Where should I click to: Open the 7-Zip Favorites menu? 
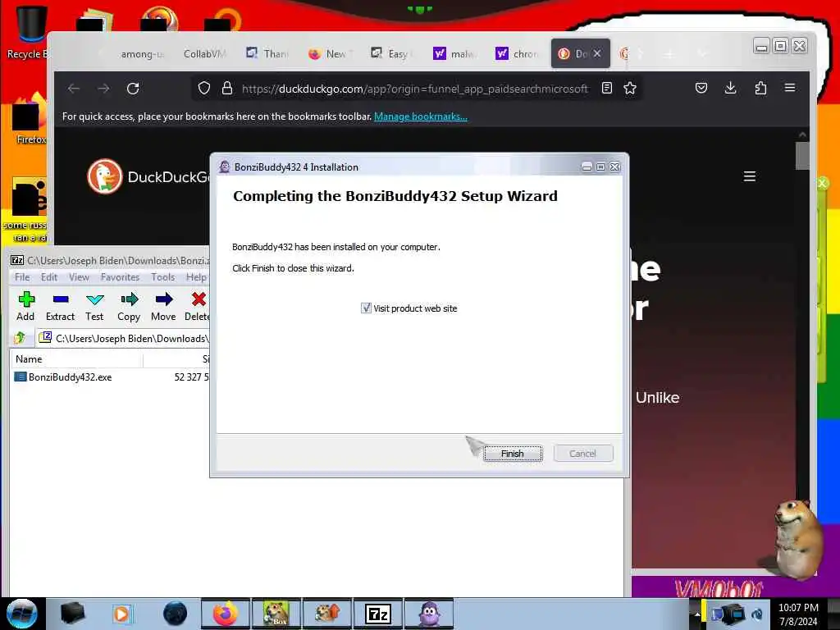pyautogui.click(x=120, y=277)
